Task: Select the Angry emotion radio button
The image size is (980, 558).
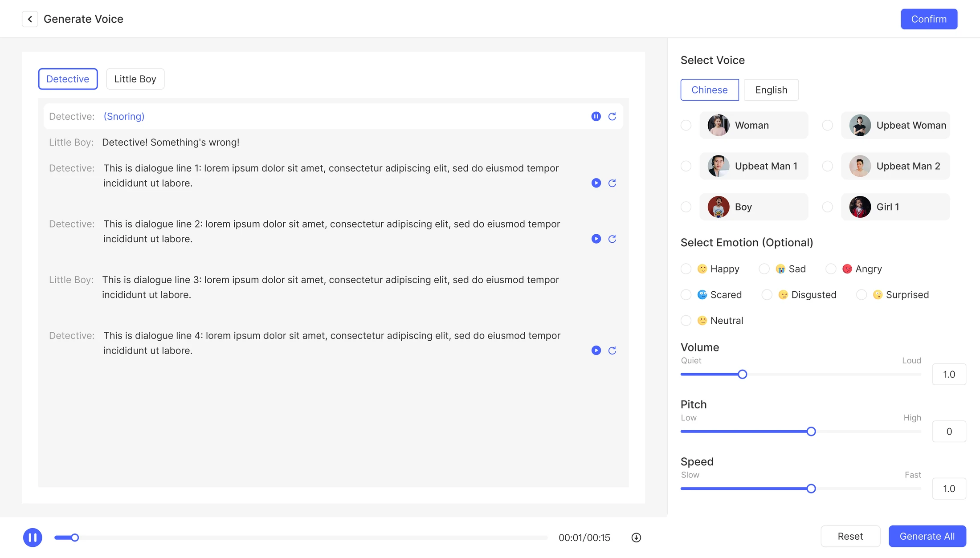Action: click(831, 269)
